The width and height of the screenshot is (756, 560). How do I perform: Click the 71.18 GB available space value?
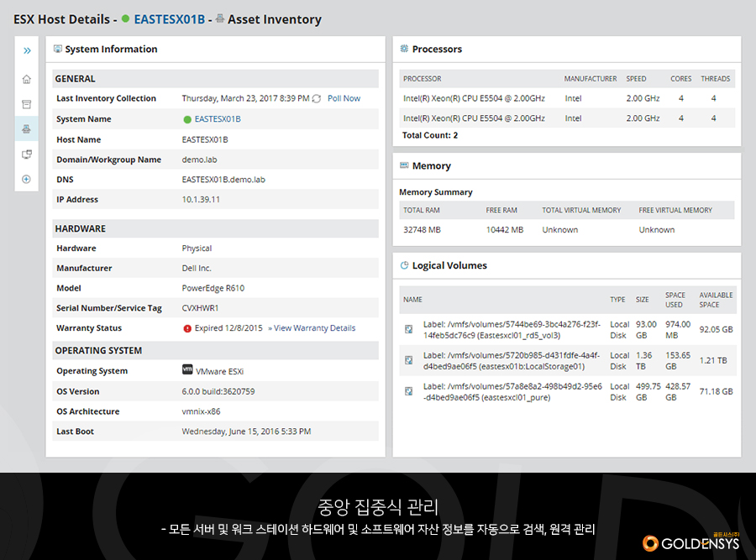716,391
